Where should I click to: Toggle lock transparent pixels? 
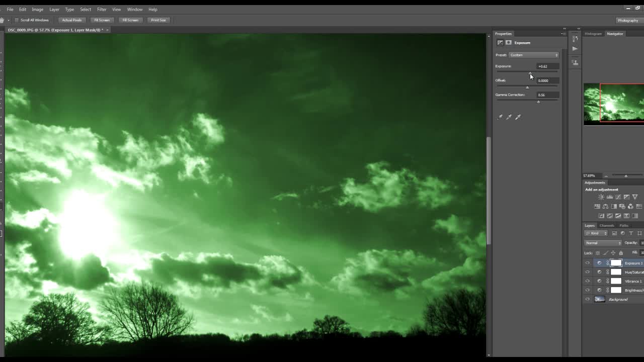[598, 253]
